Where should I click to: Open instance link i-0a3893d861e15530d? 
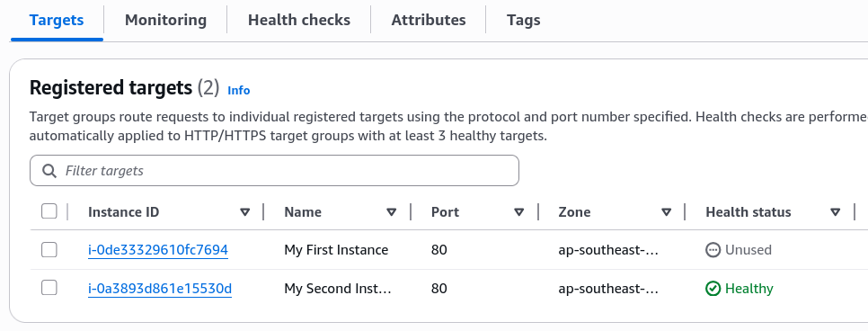pyautogui.click(x=159, y=289)
